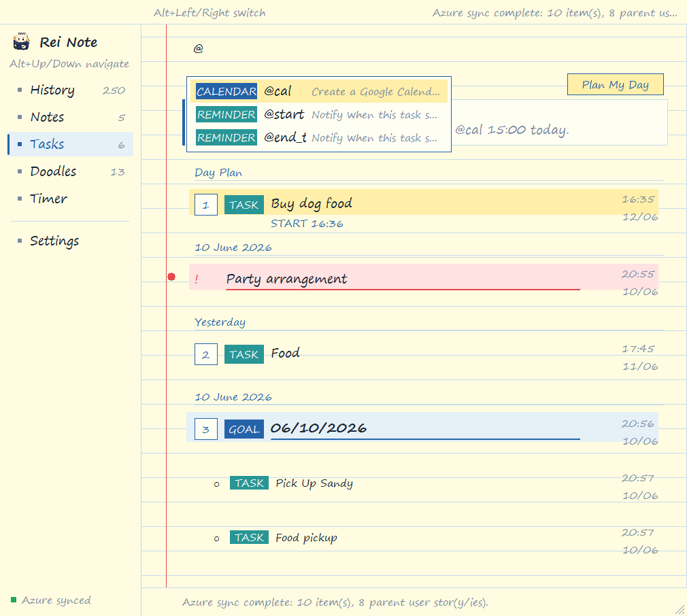
Task: Click the Yesterday section header
Action: click(220, 322)
